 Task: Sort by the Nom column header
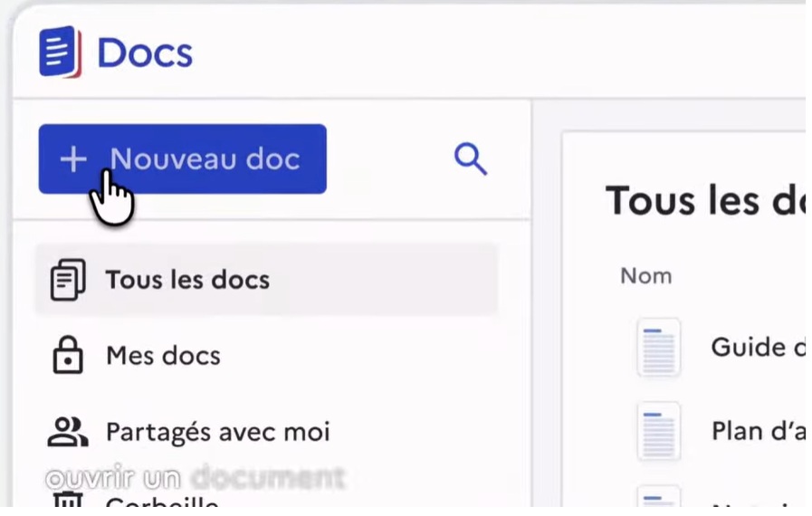(645, 275)
